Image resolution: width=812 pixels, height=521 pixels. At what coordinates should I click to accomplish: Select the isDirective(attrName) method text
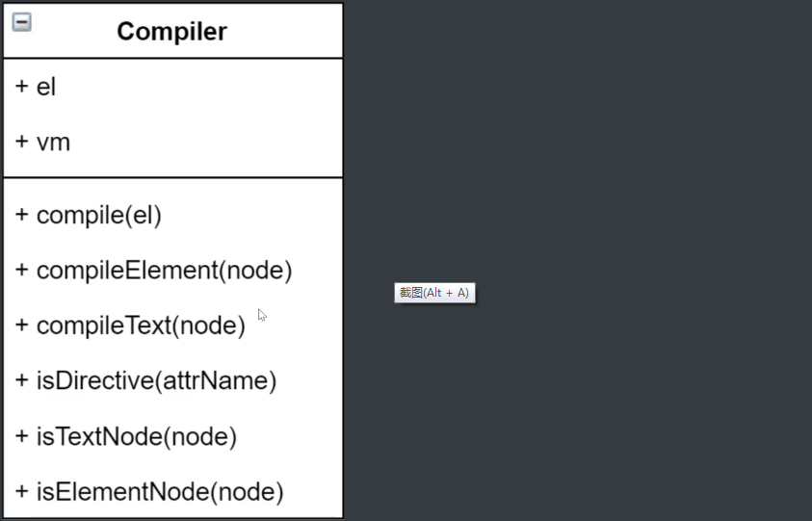click(156, 381)
